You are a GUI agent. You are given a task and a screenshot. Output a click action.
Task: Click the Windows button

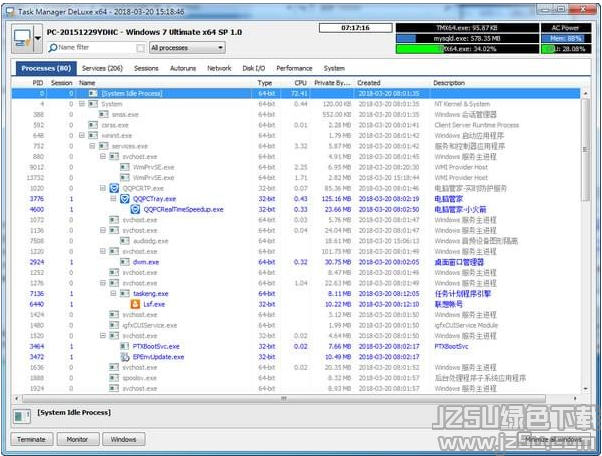[124, 439]
